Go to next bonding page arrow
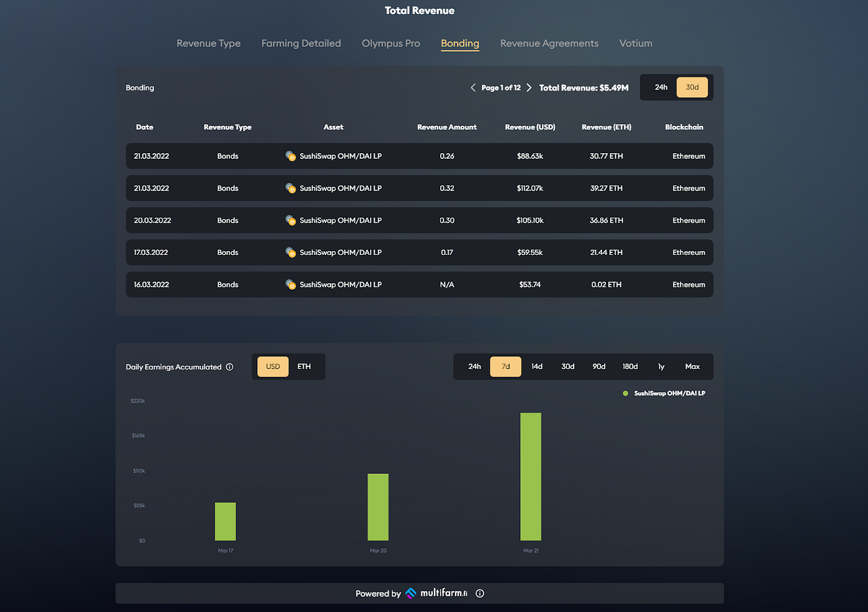Viewport: 868px width, 612px height. pyautogui.click(x=529, y=87)
